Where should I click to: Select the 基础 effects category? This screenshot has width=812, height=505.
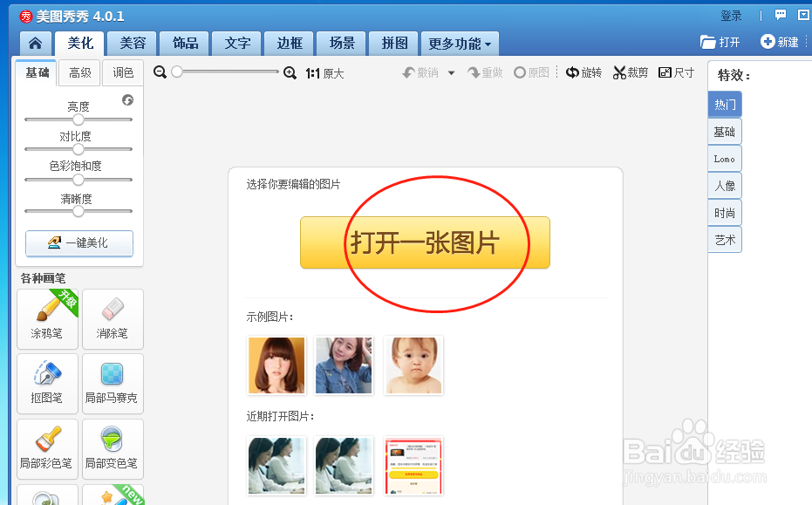coord(725,132)
